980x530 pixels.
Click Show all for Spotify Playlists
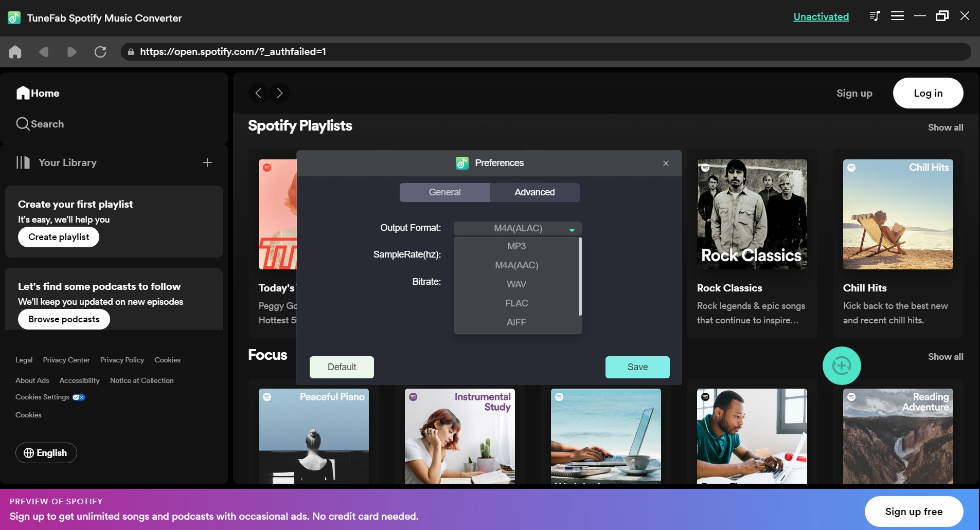(x=946, y=127)
